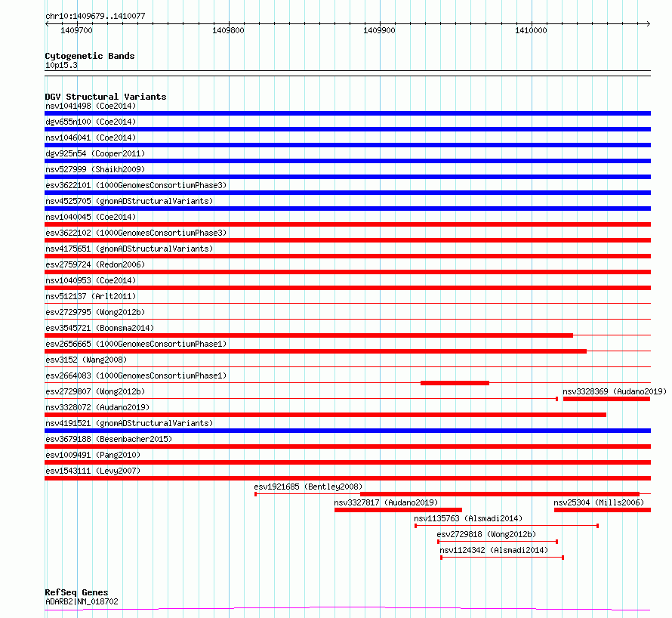The width and height of the screenshot is (672, 618).
Task: Open esv3679188 (Besenbacher2015) variant label
Action: pyautogui.click(x=109, y=439)
